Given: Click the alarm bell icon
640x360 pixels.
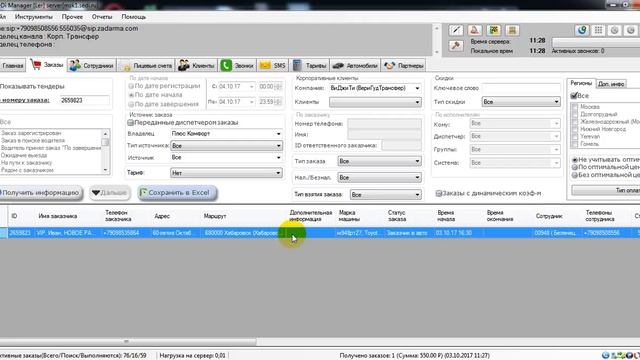Looking at the screenshot, I should tap(474, 30).
